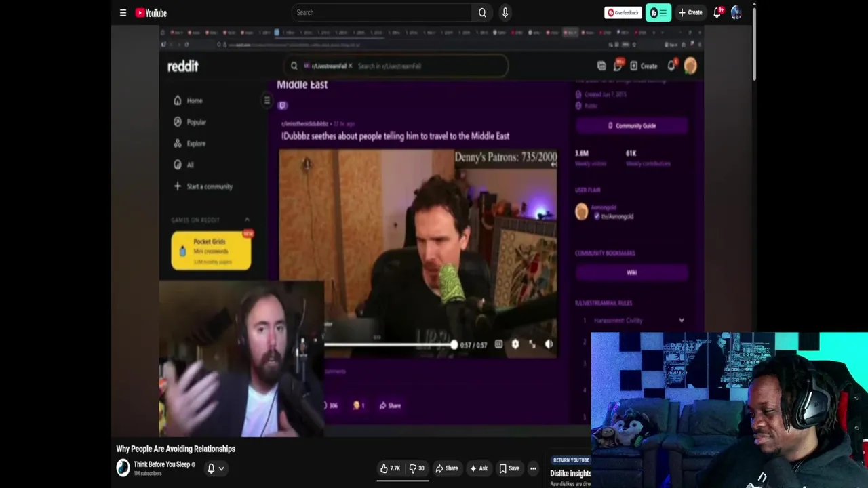868x488 pixels.
Task: Toggle the teal extension list button
Action: tap(658, 12)
